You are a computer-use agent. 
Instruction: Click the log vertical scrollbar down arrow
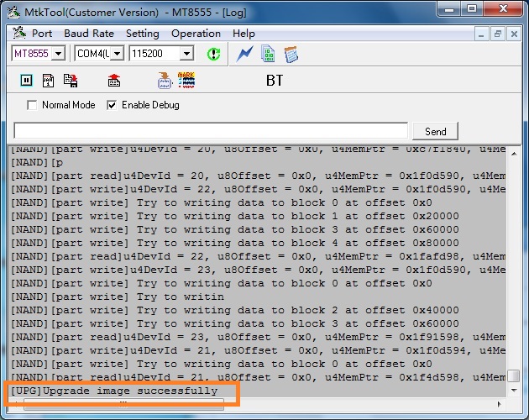513,390
